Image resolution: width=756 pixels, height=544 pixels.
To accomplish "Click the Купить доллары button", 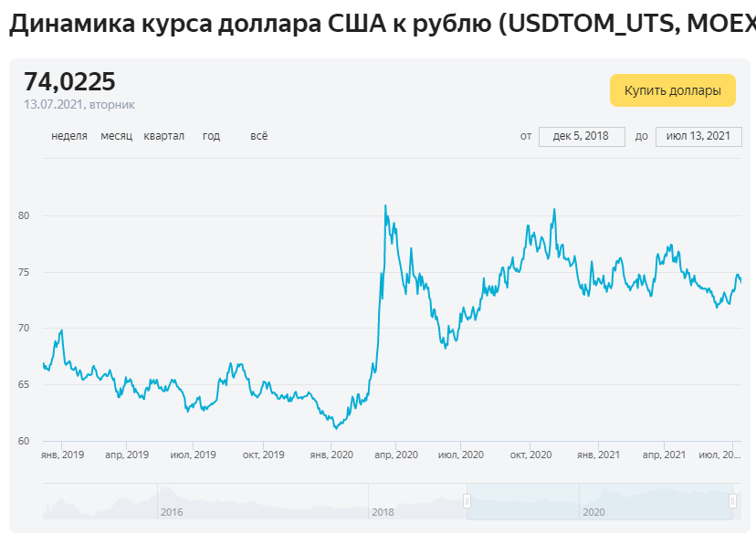I will click(x=673, y=90).
